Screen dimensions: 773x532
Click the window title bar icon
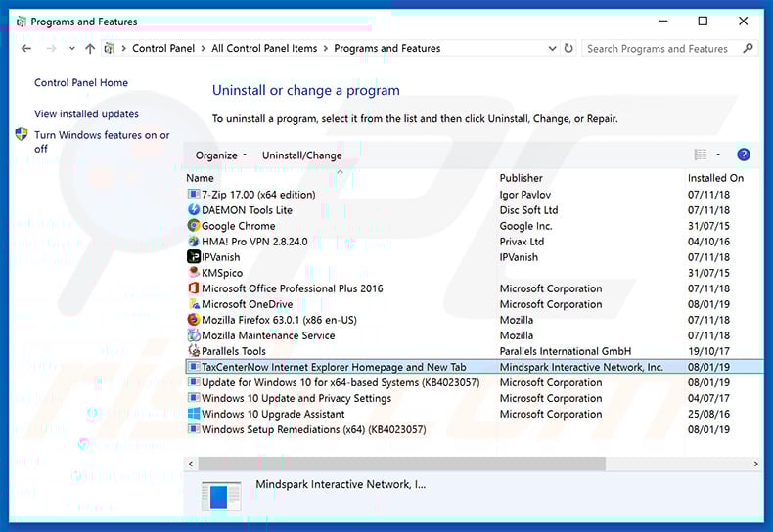(22, 22)
